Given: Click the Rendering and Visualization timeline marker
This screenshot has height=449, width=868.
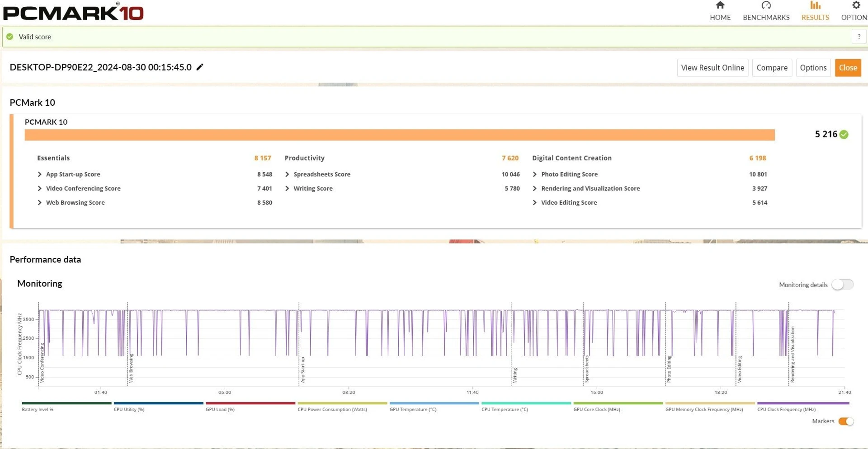Looking at the screenshot, I should pos(793,355).
